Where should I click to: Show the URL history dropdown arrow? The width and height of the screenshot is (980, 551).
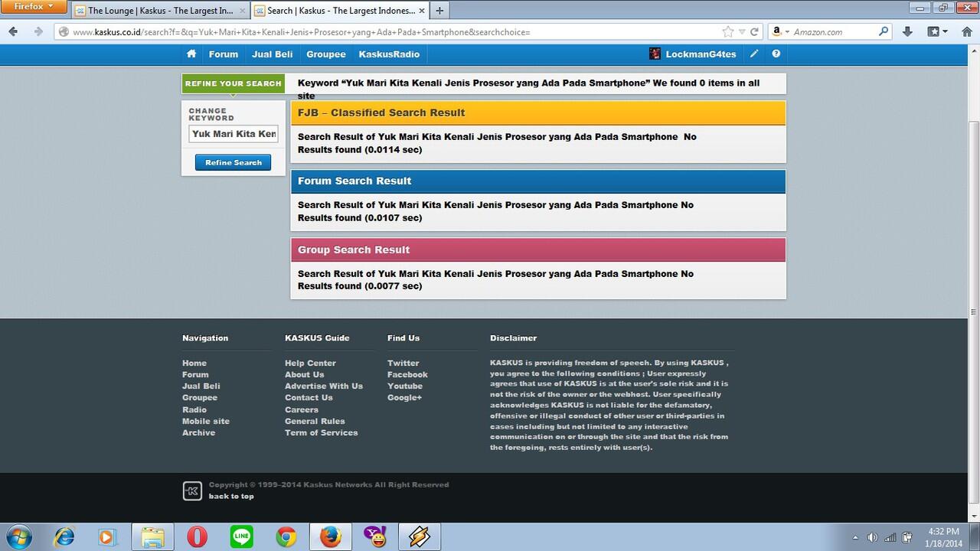(x=742, y=31)
